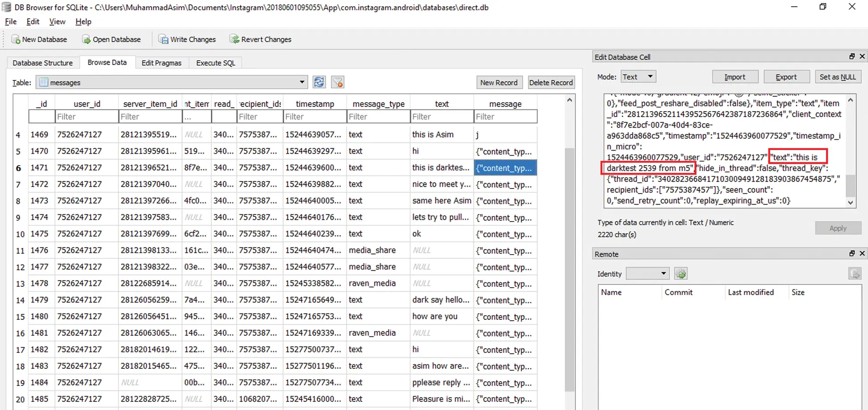Undock the Remote panel
Viewport: 868px width, 410px height.
point(852,253)
